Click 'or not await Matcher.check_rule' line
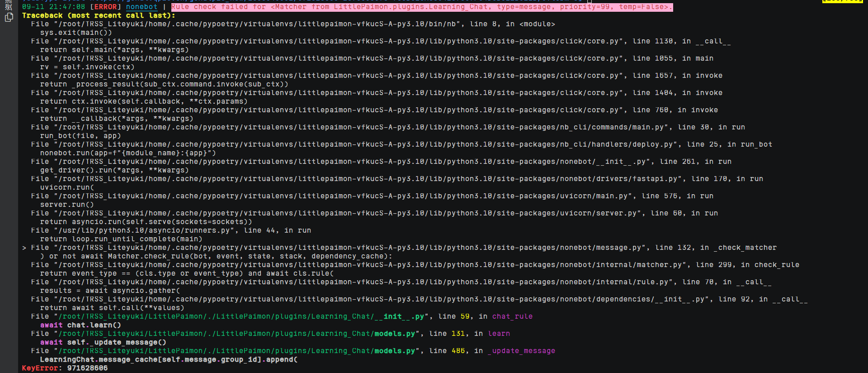The image size is (868, 373). (x=216, y=256)
